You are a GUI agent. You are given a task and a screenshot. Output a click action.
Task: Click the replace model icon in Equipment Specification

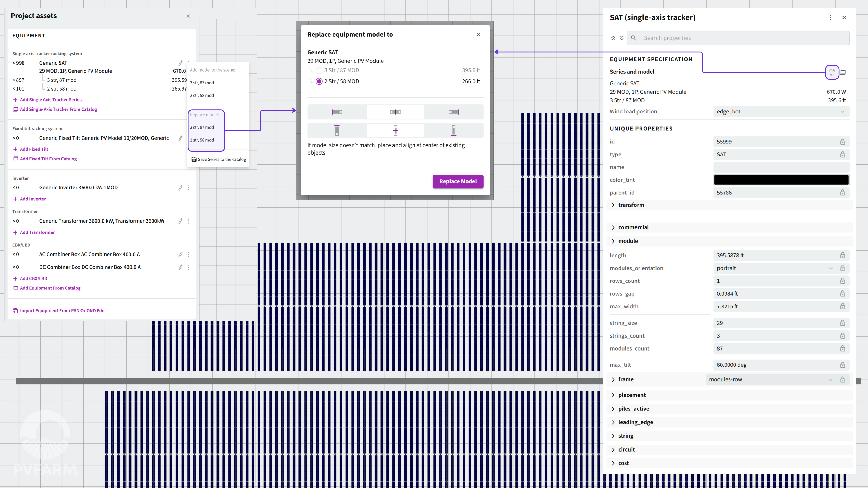832,72
